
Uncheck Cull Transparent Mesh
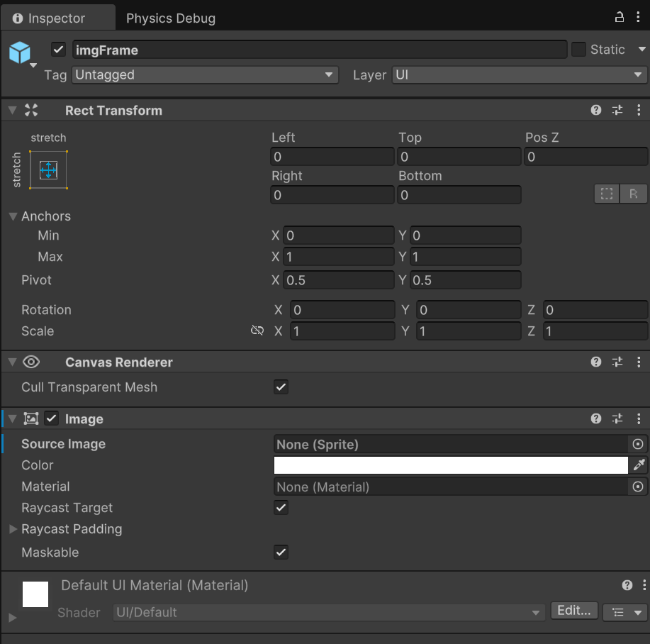pyautogui.click(x=281, y=387)
